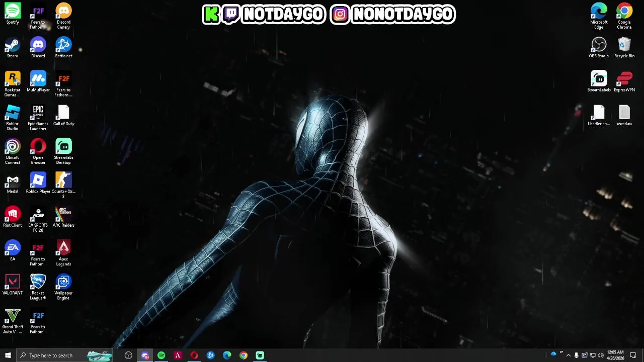
Task: Select the Counter-Strike 2 shortcut
Action: tap(63, 185)
